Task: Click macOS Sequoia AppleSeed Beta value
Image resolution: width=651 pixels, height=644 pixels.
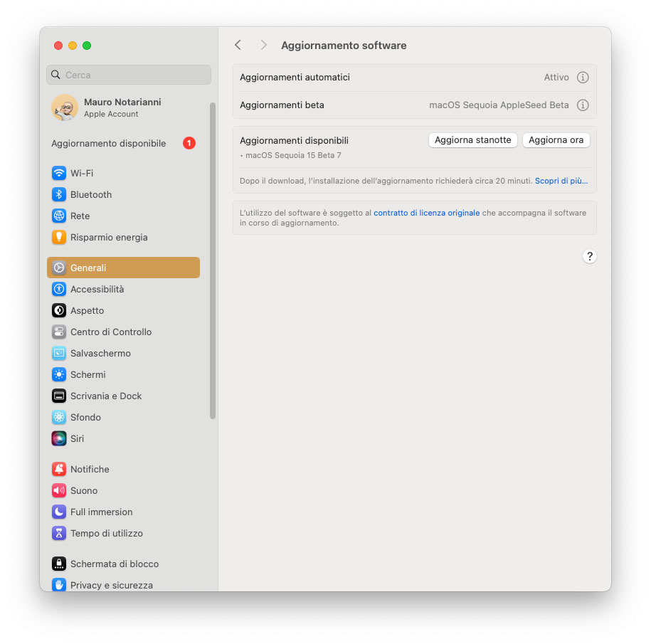Action: pos(499,105)
